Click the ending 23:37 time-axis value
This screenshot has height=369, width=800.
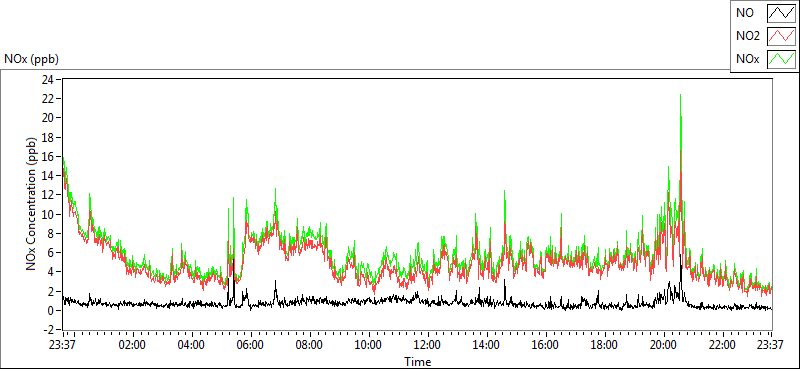771,345
